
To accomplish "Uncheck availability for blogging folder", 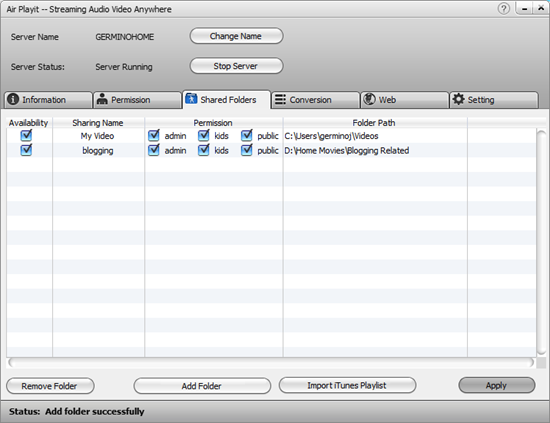I will [x=26, y=150].
